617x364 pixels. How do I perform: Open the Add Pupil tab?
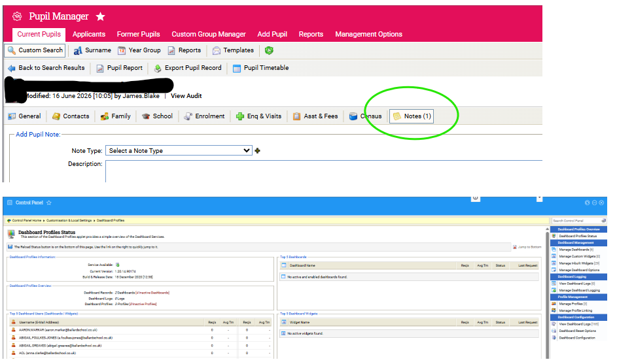click(x=272, y=34)
